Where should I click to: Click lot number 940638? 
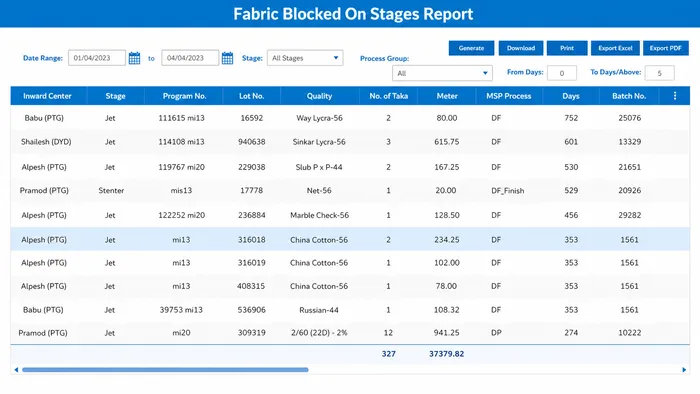pos(251,142)
